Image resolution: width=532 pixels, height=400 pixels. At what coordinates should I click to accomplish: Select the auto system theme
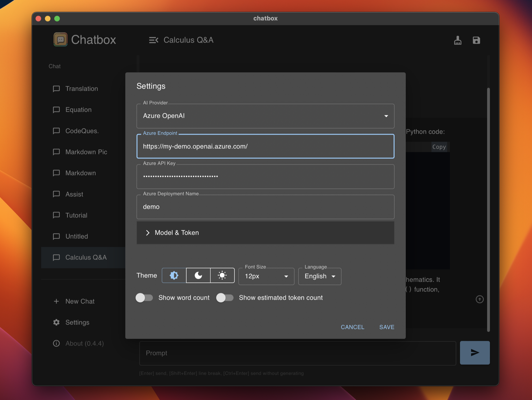coord(174,275)
